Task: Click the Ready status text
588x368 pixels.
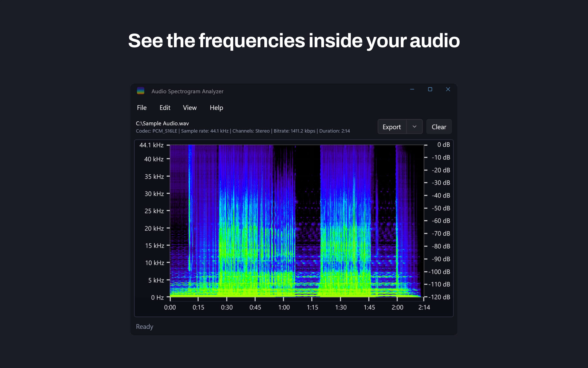Action: (145, 327)
